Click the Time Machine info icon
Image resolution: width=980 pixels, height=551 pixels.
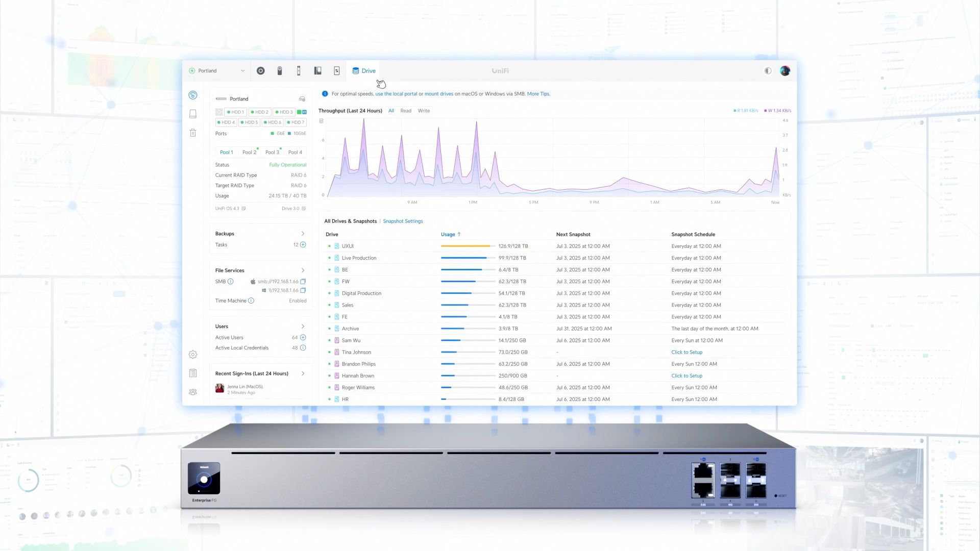pyautogui.click(x=251, y=301)
